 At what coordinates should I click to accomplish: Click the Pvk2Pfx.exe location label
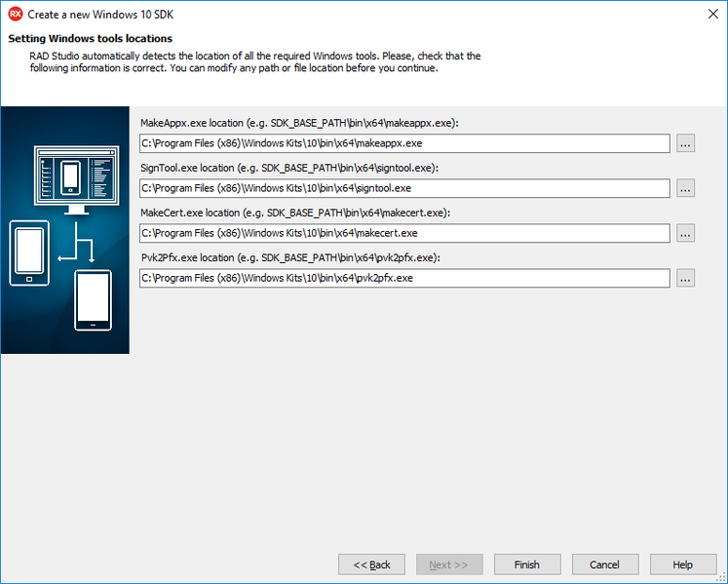pyautogui.click(x=290, y=257)
